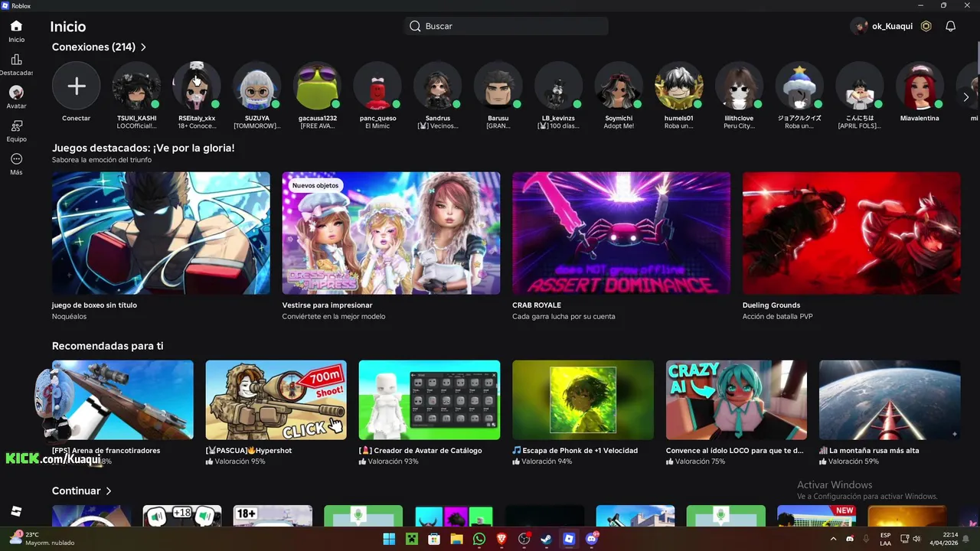Open LB_kevinzs friend avatar
This screenshot has width=980, height=551.
(x=558, y=86)
